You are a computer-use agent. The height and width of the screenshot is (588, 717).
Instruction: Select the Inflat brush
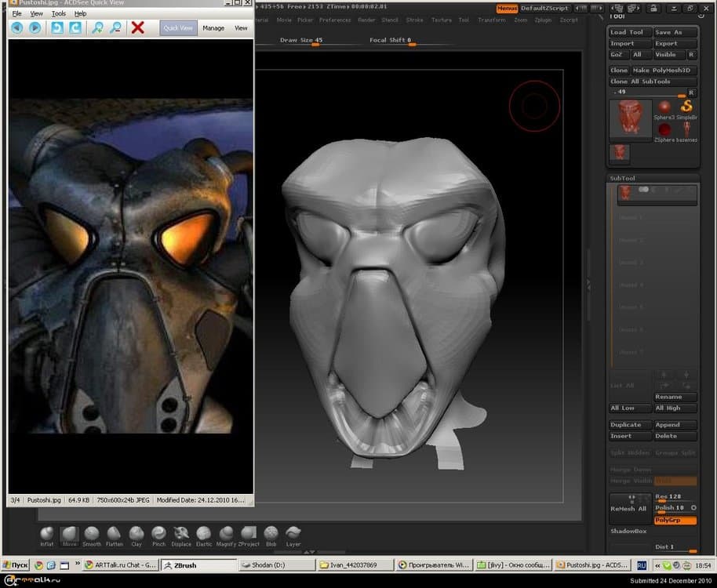pos(47,533)
